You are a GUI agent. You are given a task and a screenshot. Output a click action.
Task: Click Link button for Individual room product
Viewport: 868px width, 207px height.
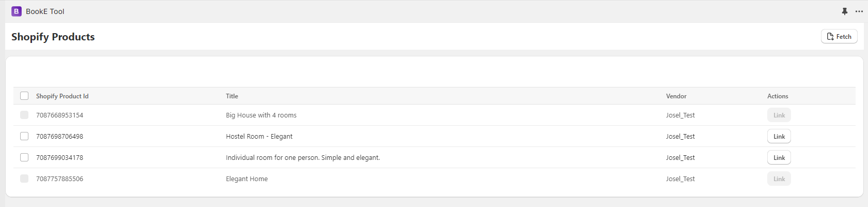click(x=779, y=157)
